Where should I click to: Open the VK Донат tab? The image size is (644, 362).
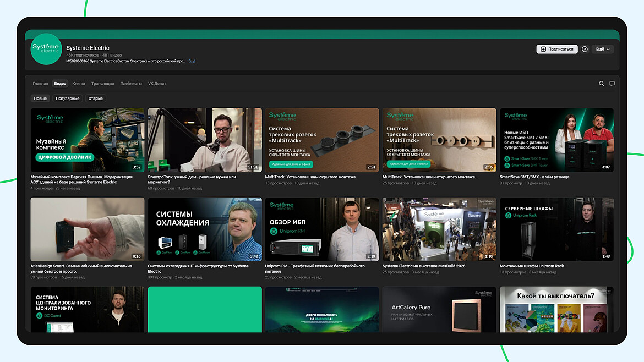pyautogui.click(x=157, y=83)
